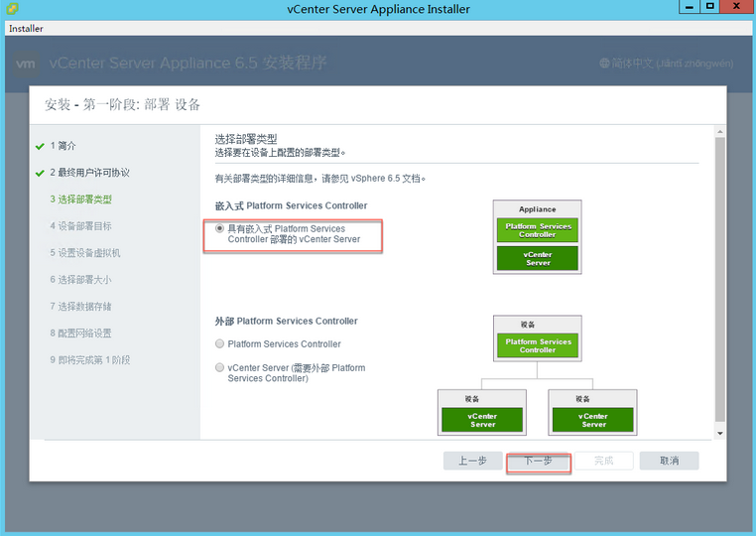Click the vCenter installer app icon in title bar
The image size is (756, 536).
click(x=13, y=8)
